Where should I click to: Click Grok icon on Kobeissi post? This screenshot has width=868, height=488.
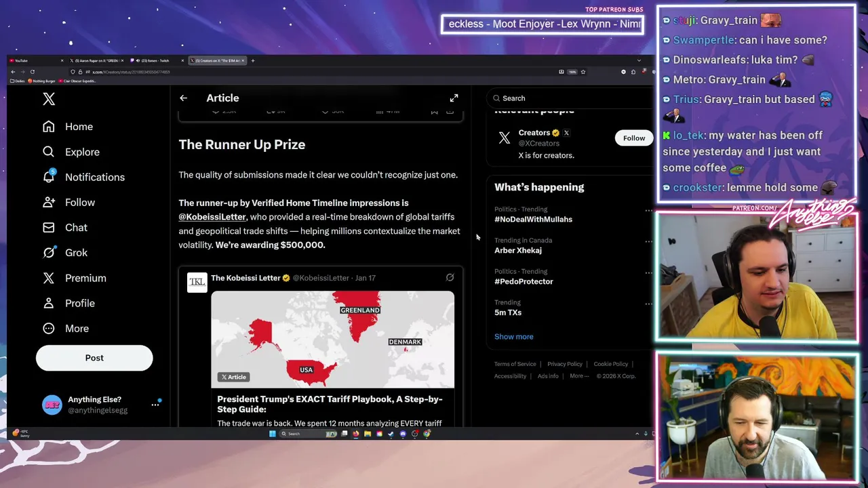coord(450,278)
